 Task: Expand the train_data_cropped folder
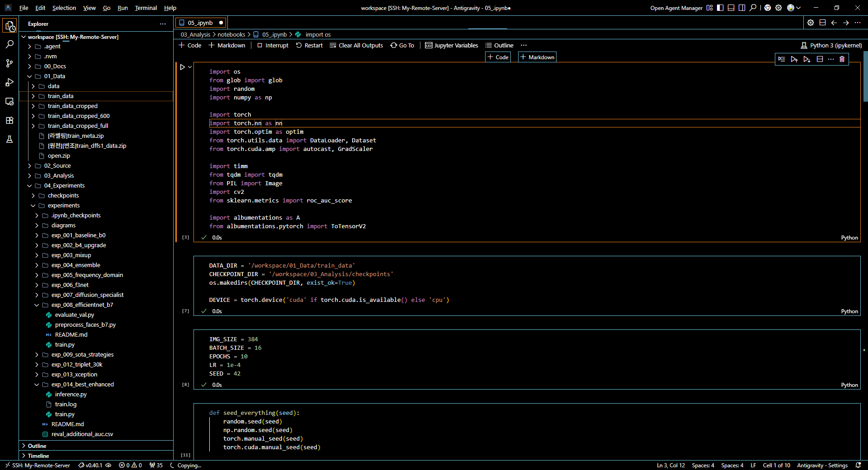pos(72,106)
